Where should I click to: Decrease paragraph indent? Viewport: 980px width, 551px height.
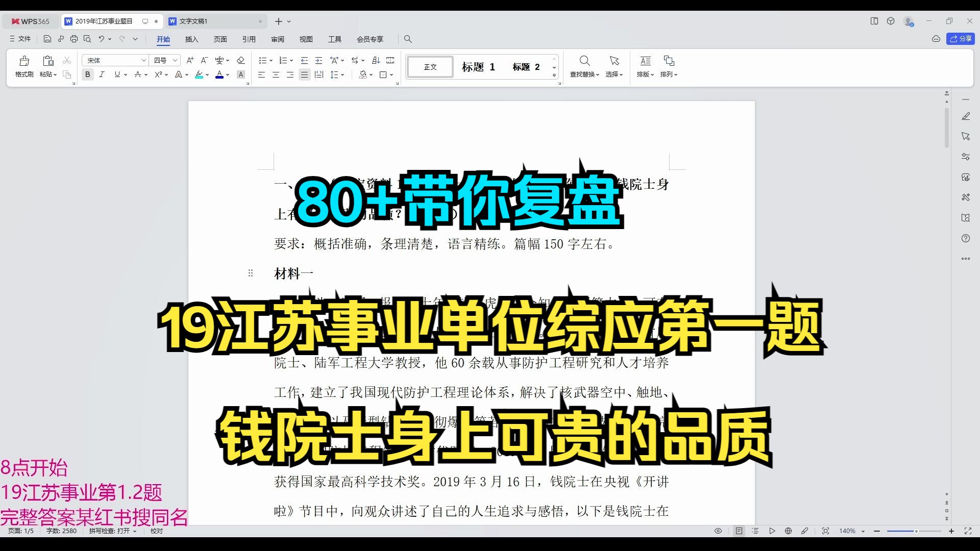pos(304,60)
